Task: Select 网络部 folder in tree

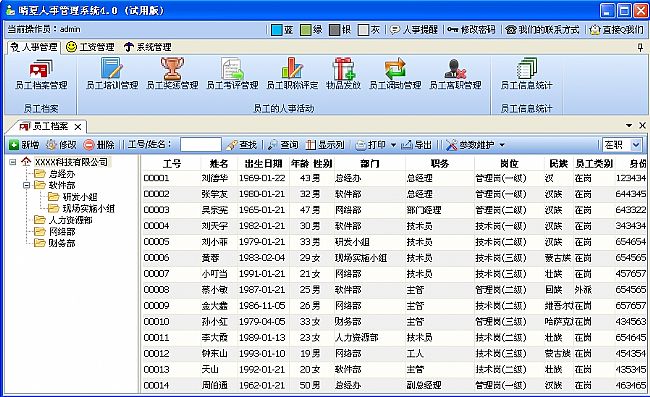Action: click(55, 232)
